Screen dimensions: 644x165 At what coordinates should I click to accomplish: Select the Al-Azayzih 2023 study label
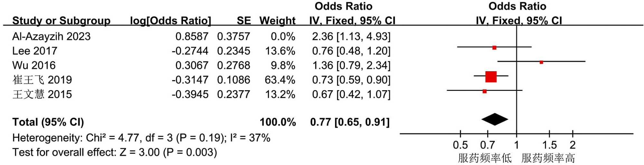[52, 36]
